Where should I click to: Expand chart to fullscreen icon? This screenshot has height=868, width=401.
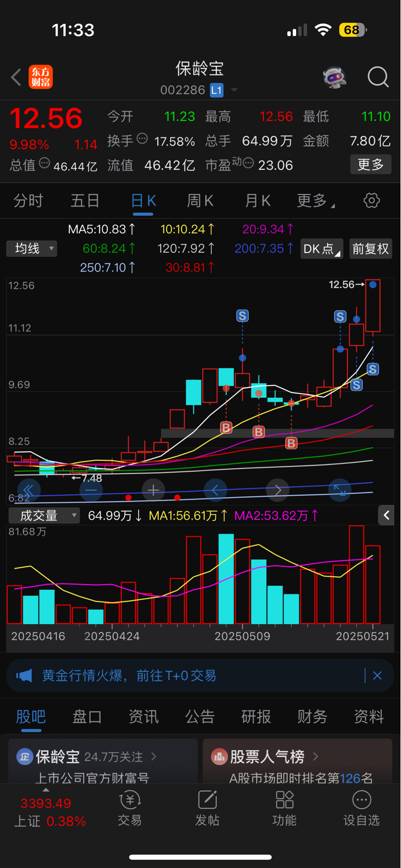pyautogui.click(x=340, y=490)
